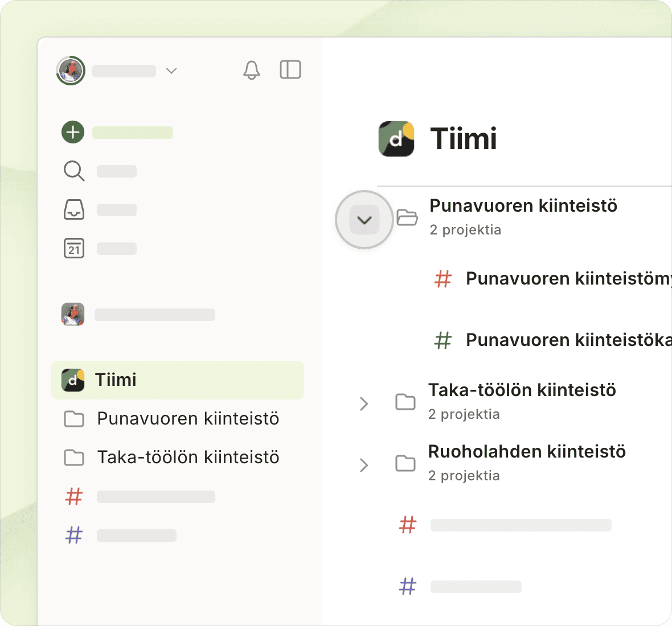Viewport: 672px width, 626px height.
Task: Open Punavuoren kiinteistö in sidebar
Action: click(187, 419)
